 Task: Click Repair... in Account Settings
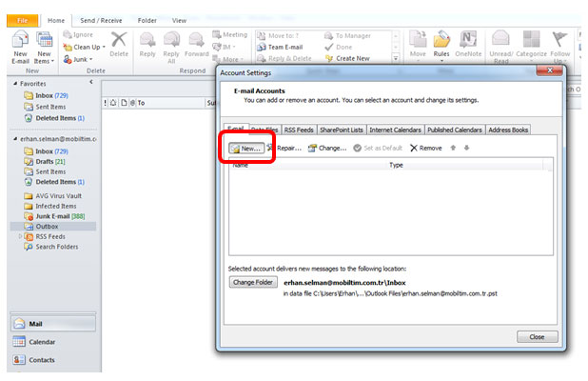coord(284,148)
